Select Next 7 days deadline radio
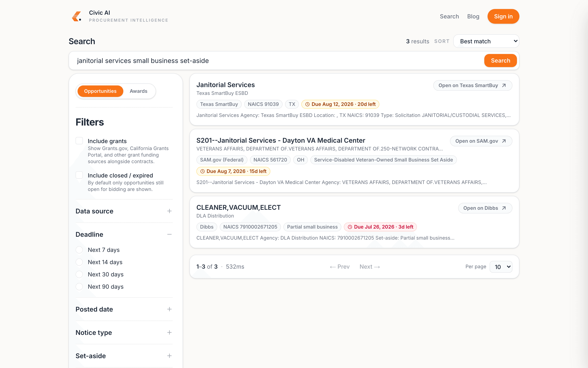588x368 pixels. pyautogui.click(x=79, y=250)
